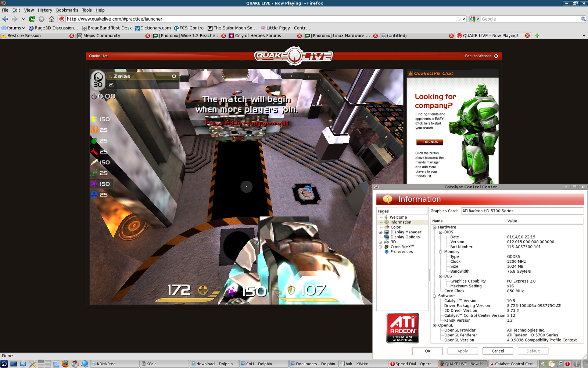588x368 pixels.
Task: Collapse the Memory tree node
Action: [x=441, y=252]
